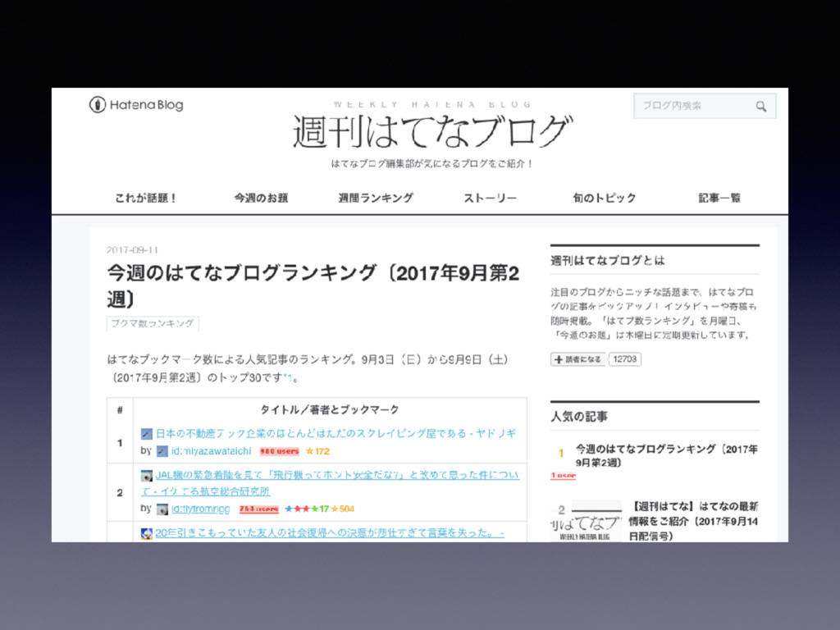Select the ブクマ数ランキング category tag
Viewport: 840px width, 630px height.
point(153,323)
